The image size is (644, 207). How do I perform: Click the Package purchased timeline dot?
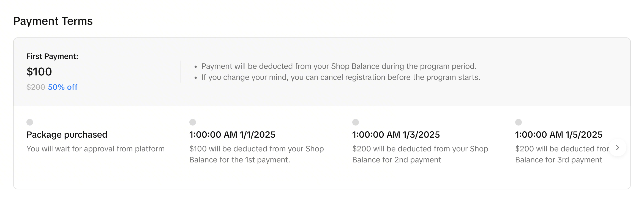click(30, 122)
